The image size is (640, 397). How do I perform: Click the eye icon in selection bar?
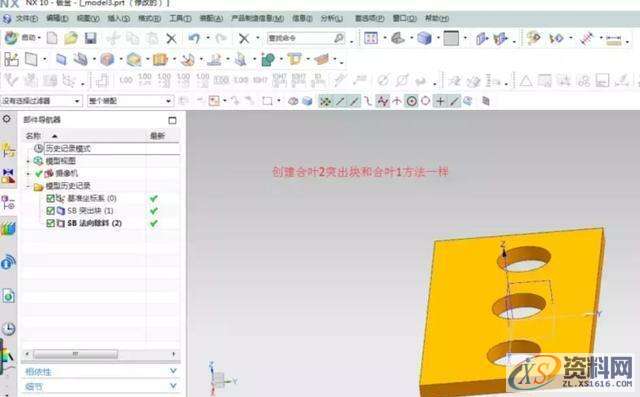[x=293, y=101]
